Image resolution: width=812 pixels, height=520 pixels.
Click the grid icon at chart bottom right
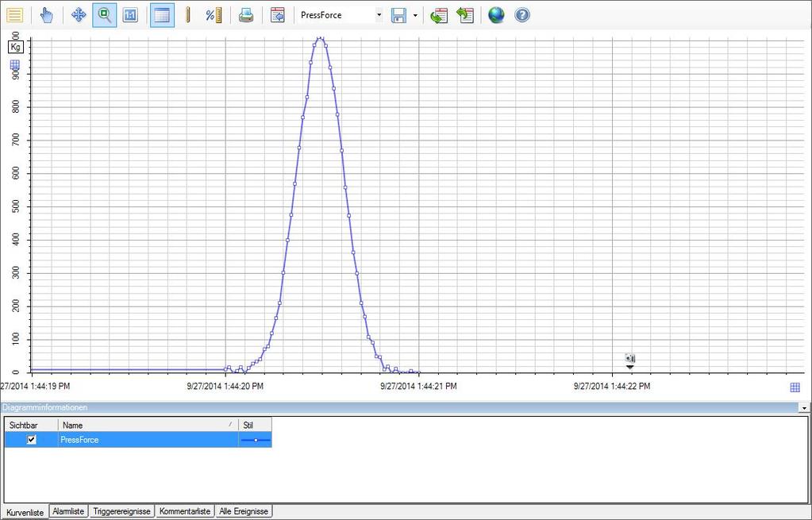pos(795,387)
